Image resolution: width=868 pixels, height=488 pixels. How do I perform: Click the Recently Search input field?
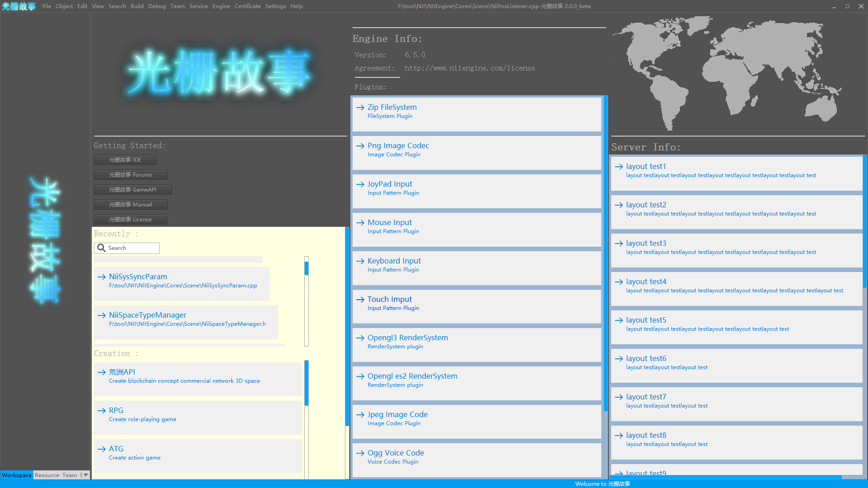click(x=127, y=248)
